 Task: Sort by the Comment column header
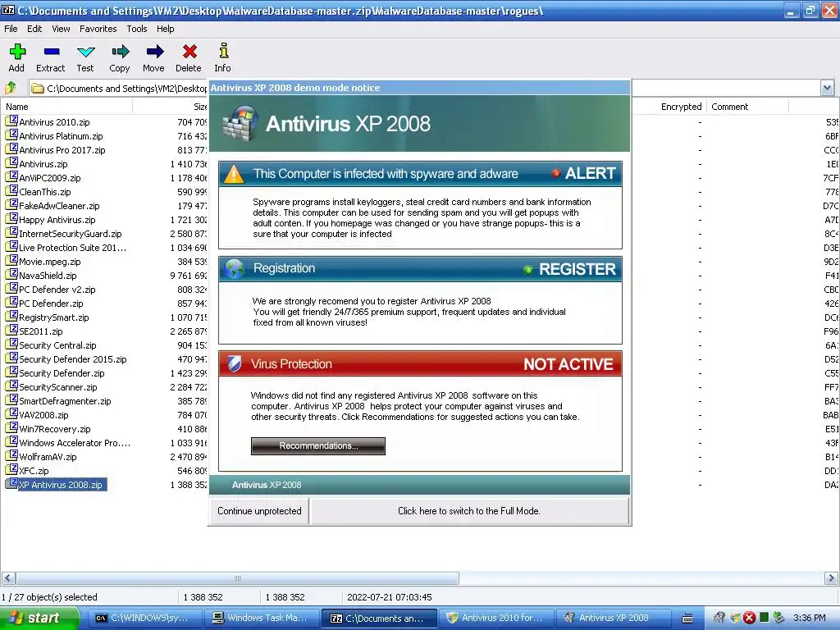point(748,107)
